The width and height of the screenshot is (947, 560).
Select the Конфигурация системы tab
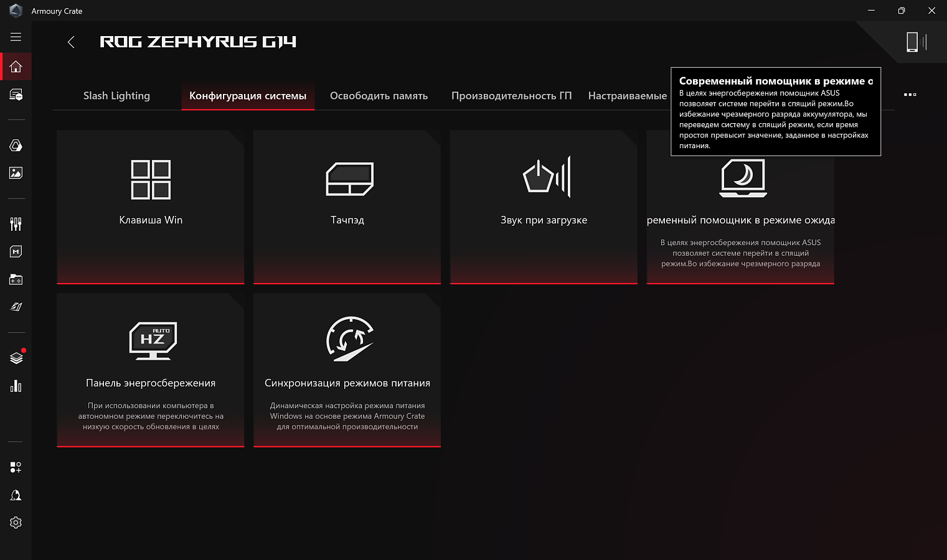point(248,96)
